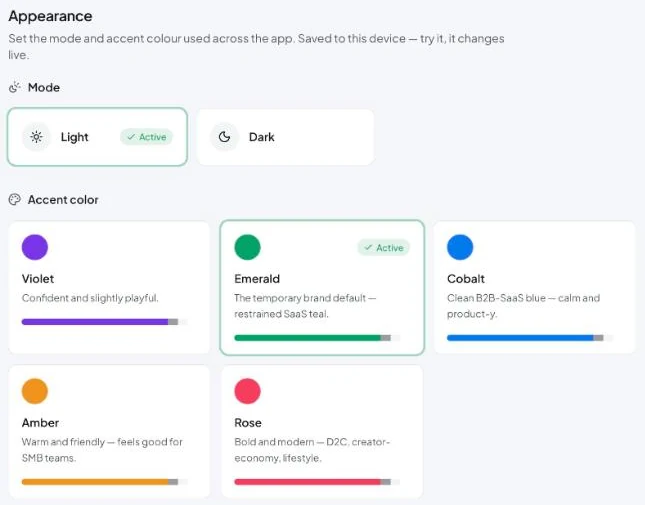Click the cobalt blue color circle
The width and height of the screenshot is (645, 505).
pos(460,247)
